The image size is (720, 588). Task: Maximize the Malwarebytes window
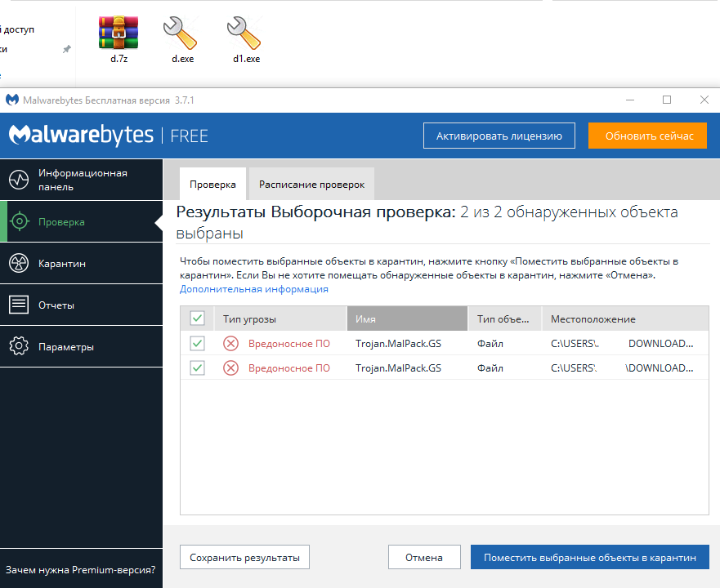coord(667,100)
